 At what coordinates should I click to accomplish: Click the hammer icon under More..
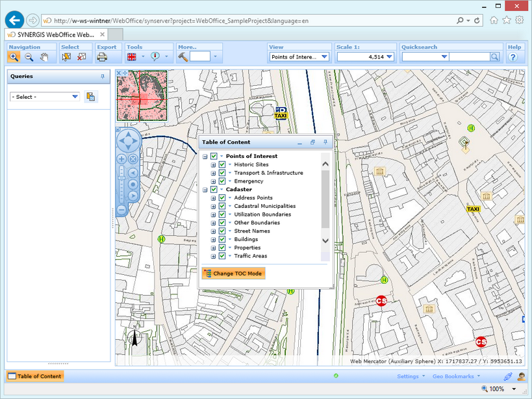184,57
